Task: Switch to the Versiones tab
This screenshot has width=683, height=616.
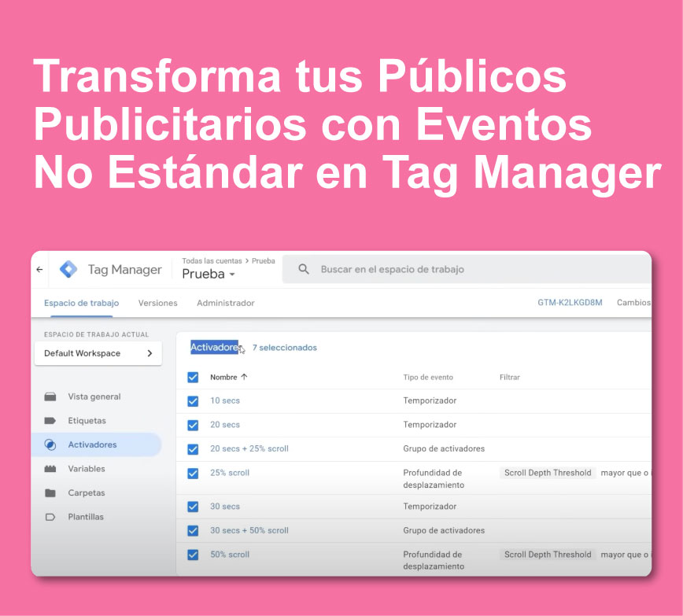Action: point(157,303)
